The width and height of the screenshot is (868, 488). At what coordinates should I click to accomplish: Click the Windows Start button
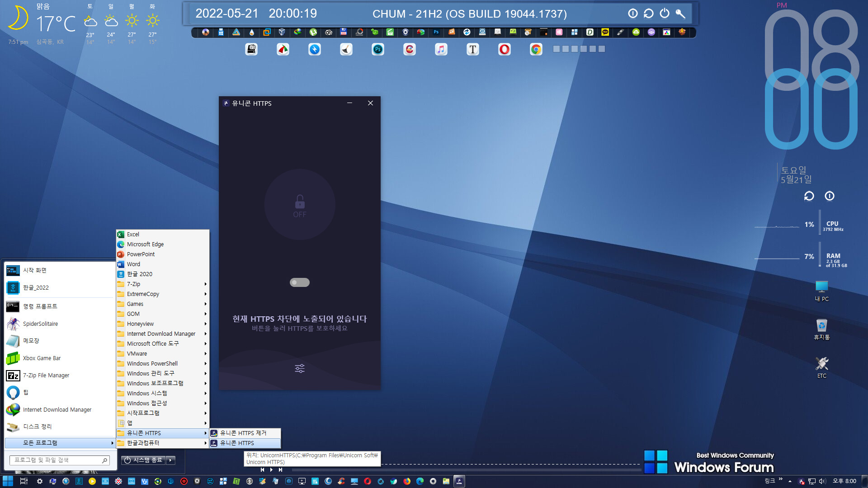[x=8, y=481]
